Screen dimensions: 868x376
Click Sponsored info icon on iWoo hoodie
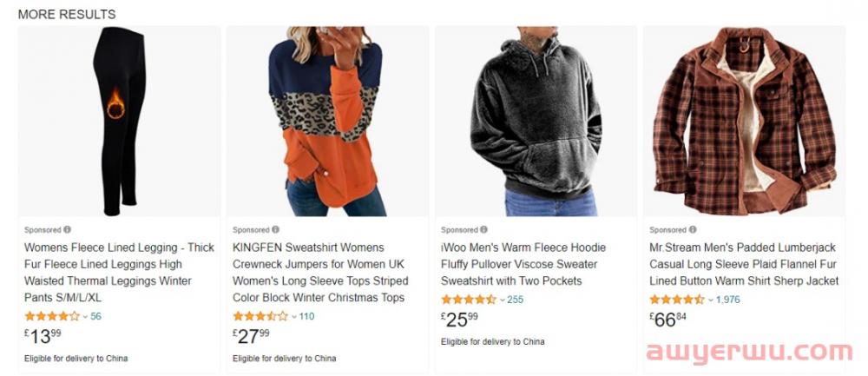[483, 229]
